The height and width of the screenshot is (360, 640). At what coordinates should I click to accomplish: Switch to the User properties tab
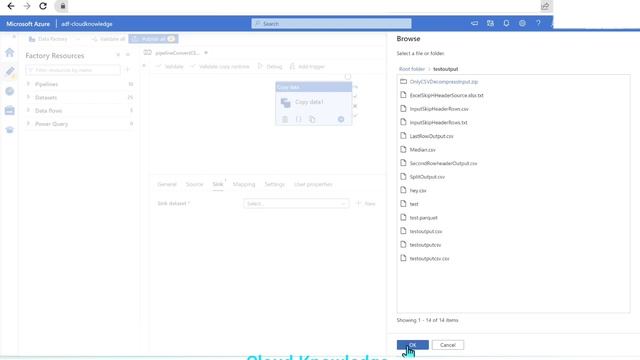(313, 184)
